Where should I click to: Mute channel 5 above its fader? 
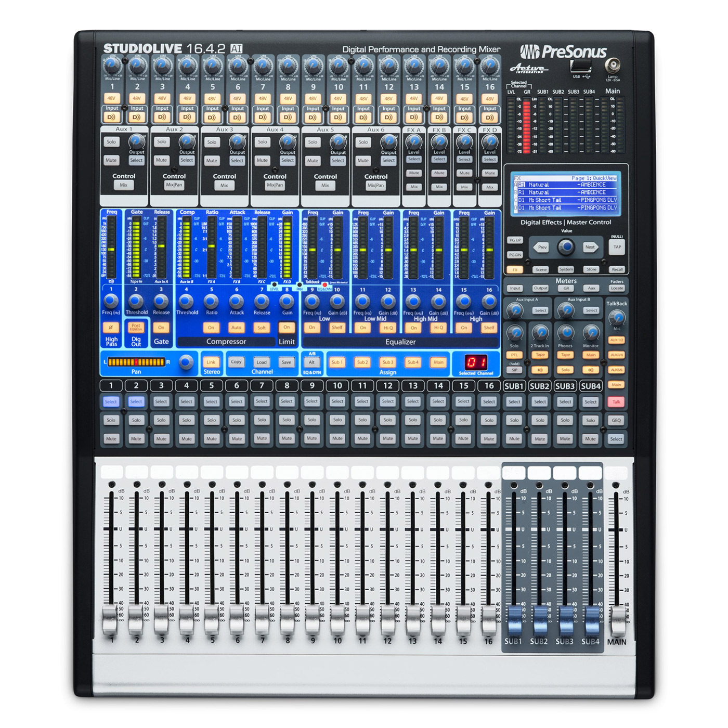tap(212, 439)
